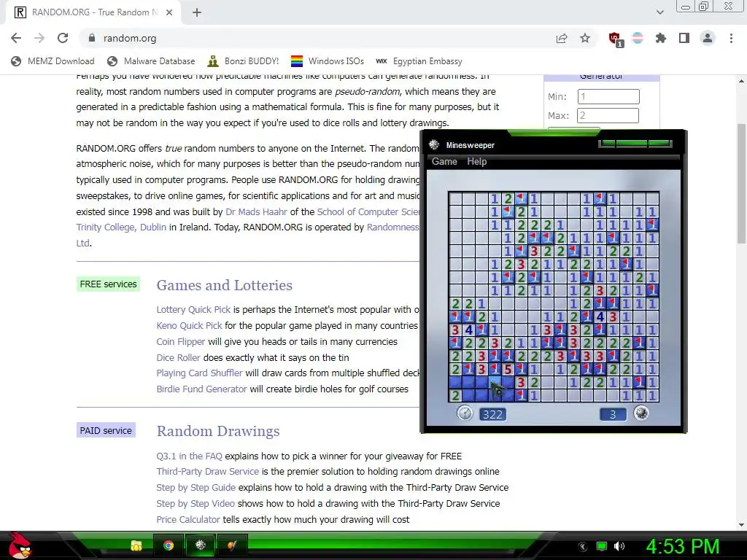
Task: Follow the Trinity College, Dublin link
Action: pos(121,227)
